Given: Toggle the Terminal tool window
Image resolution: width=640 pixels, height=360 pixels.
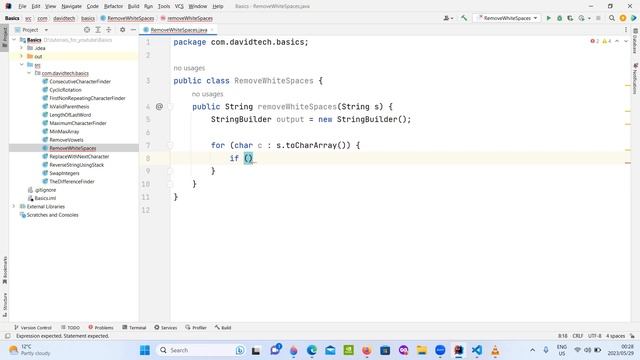Looking at the screenshot, I should pyautogui.click(x=134, y=327).
